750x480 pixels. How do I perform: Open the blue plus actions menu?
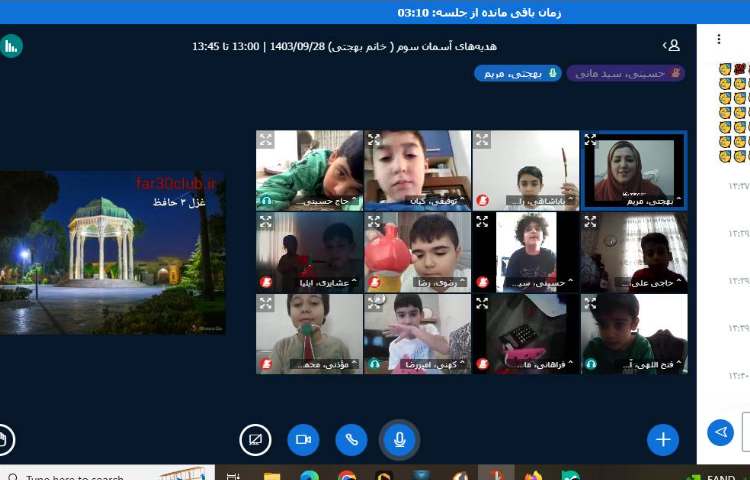click(662, 439)
